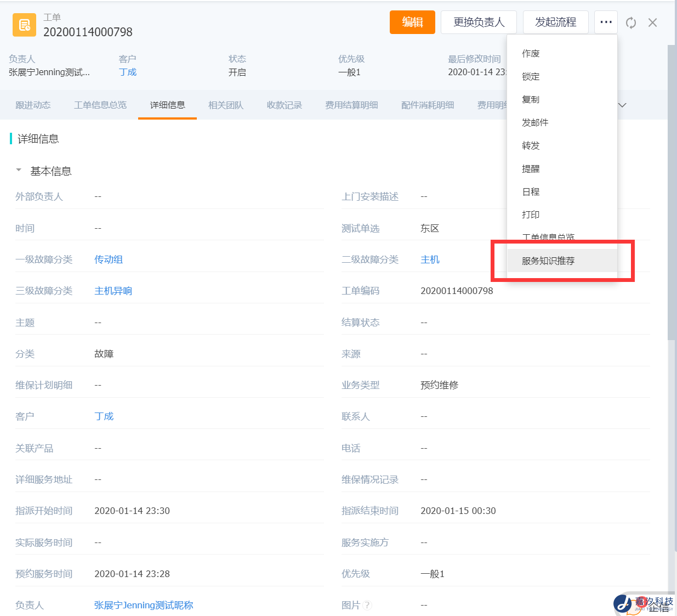677x616 pixels.
Task: Switch to the 跟进动态 tab
Action: click(x=33, y=105)
